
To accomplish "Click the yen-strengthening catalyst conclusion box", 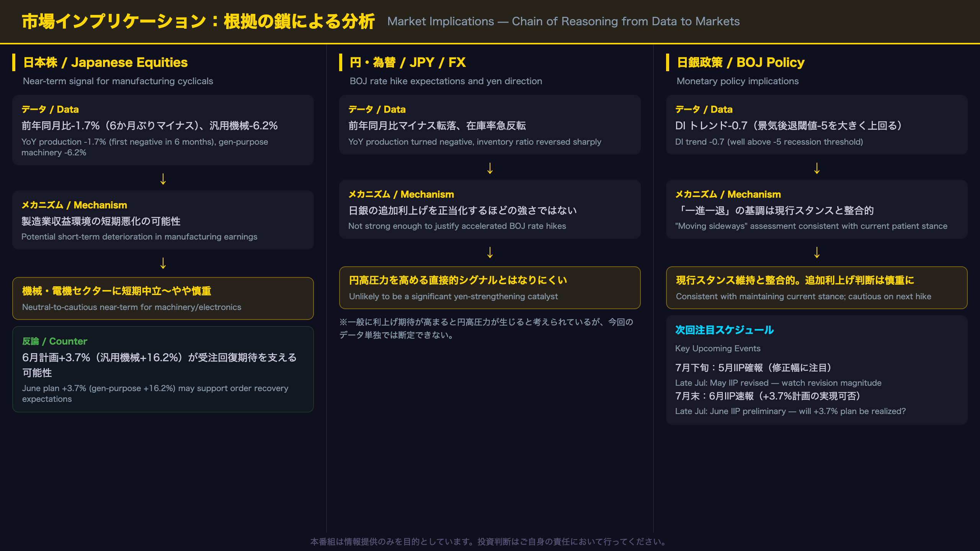I will [x=490, y=288].
